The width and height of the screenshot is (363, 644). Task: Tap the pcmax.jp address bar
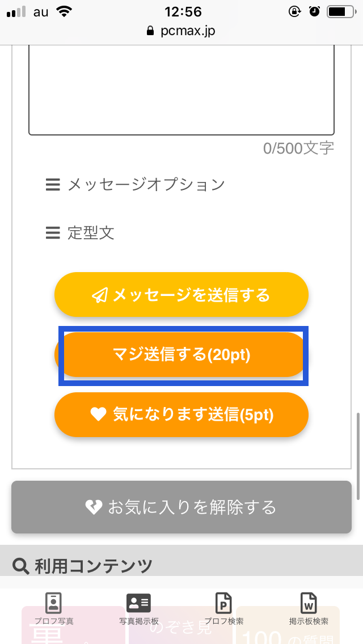pyautogui.click(x=181, y=31)
